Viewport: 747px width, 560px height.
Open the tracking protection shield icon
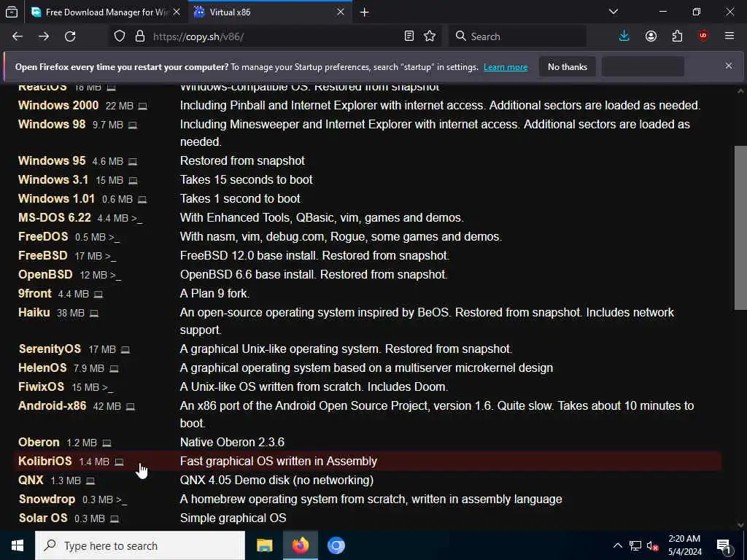pyautogui.click(x=120, y=36)
